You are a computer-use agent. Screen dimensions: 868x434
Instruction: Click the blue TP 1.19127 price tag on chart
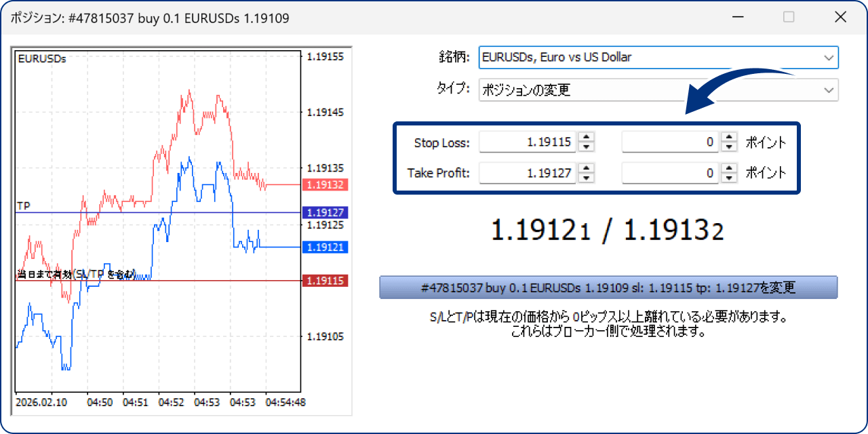325,212
